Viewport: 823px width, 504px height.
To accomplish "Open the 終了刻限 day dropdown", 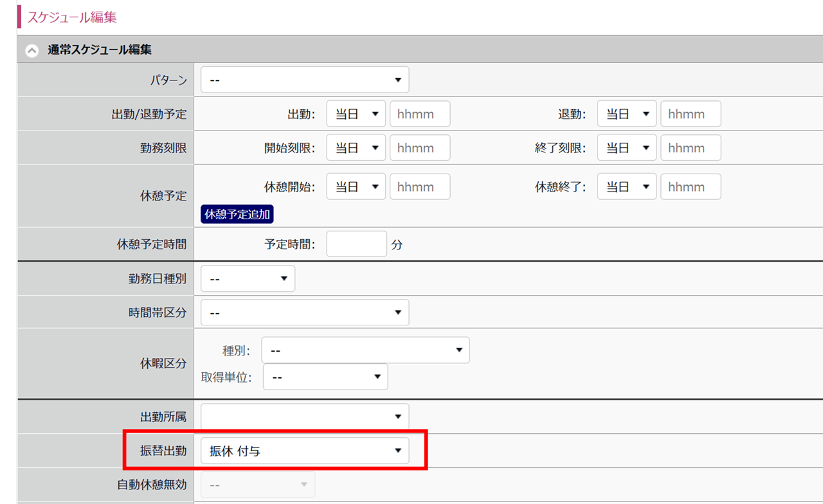I will coord(627,148).
